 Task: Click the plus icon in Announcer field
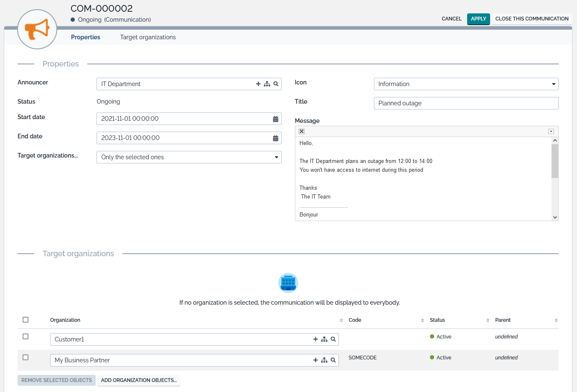(258, 84)
